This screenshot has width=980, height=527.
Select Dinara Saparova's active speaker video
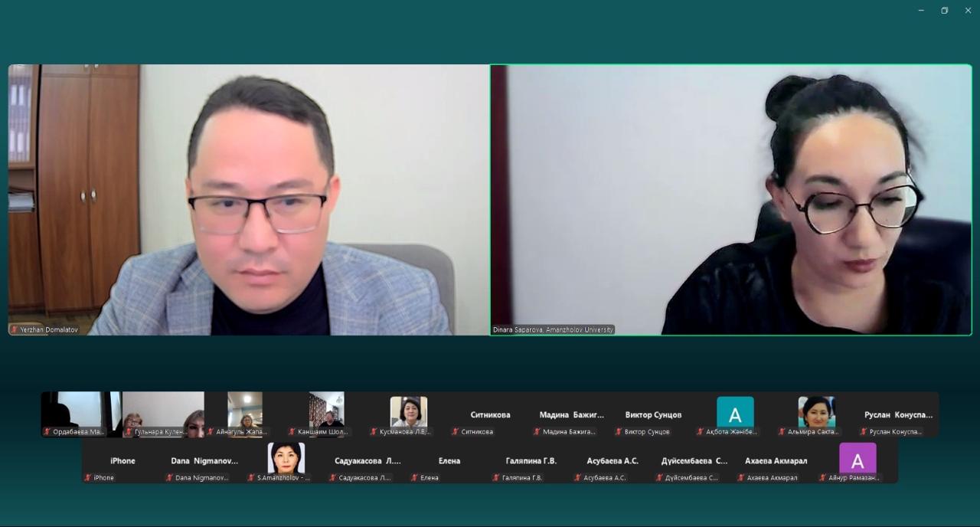click(x=731, y=200)
